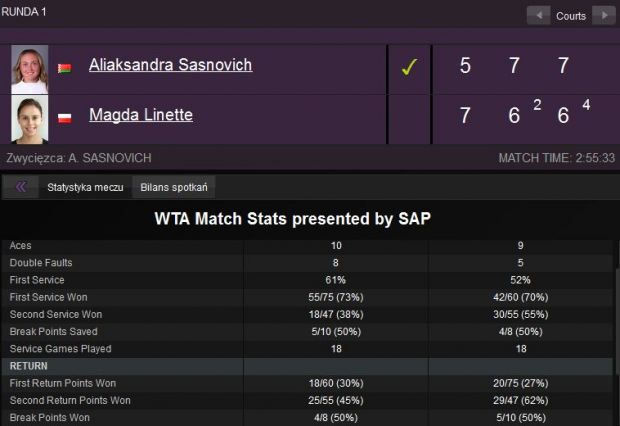Open Magda Linette profile link

(141, 115)
